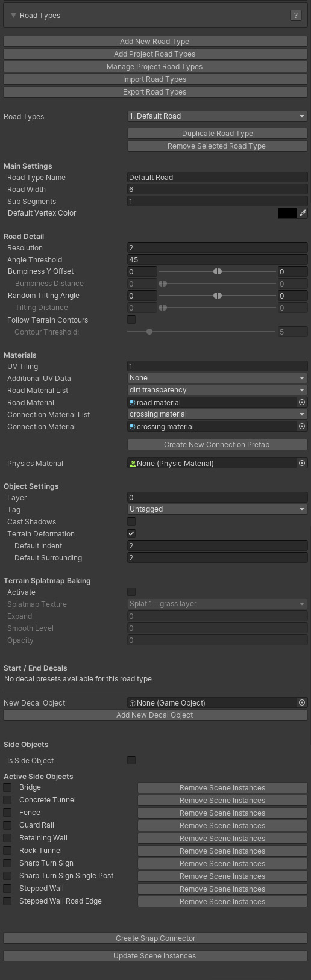Viewport: 311px width, 980px height.
Task: Uncheck Terrain Deformation
Action: click(x=131, y=533)
